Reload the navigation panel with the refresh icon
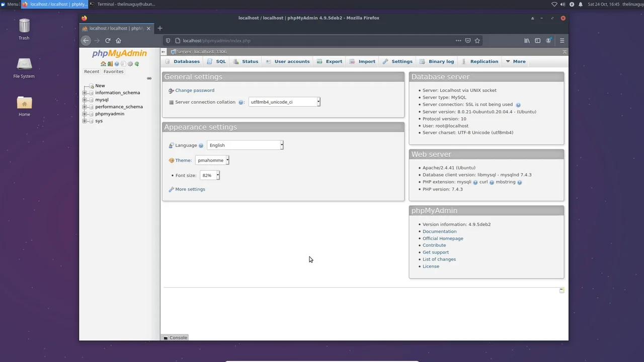This screenshot has width=644, height=362. 137,64
